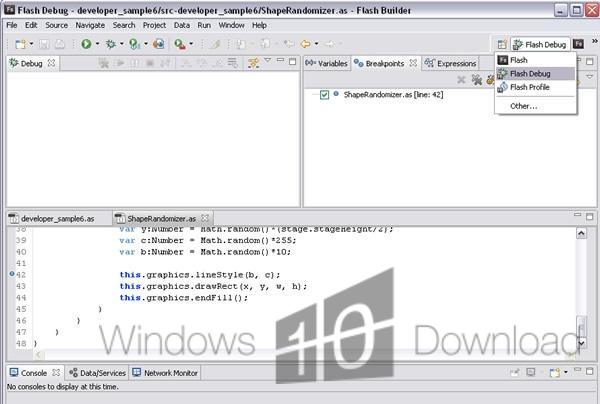
Task: Expand the Profile button dropdown arrow
Action: click(146, 44)
